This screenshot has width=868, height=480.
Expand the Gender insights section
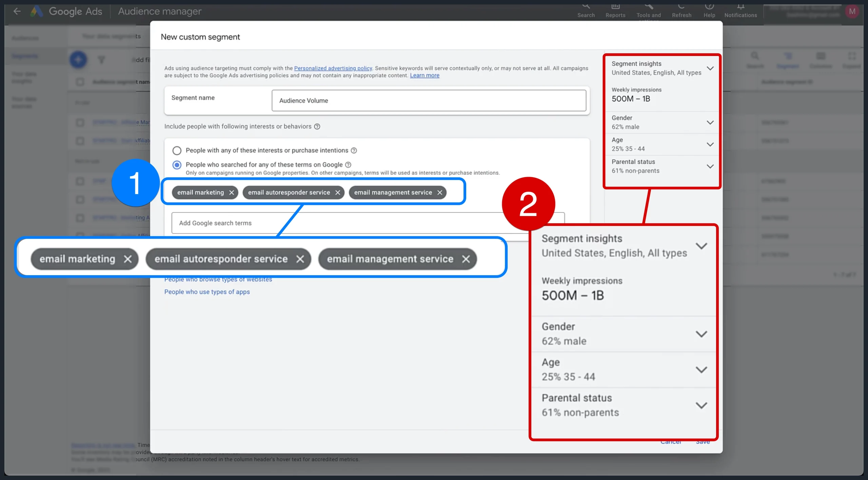coord(710,122)
